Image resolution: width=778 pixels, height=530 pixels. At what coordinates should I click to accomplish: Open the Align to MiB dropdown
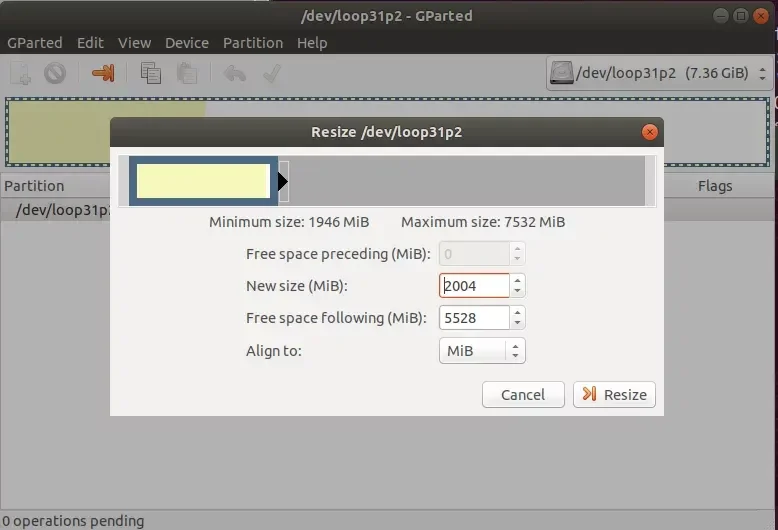pyautogui.click(x=482, y=351)
